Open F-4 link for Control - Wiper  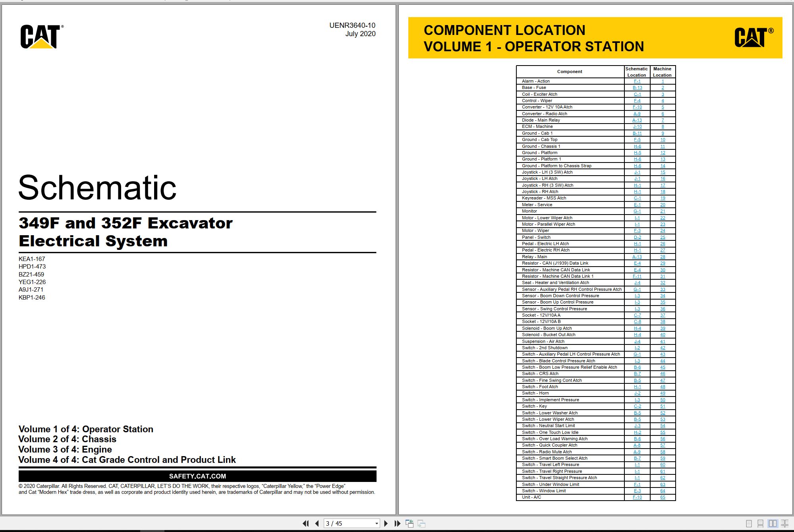pos(637,101)
